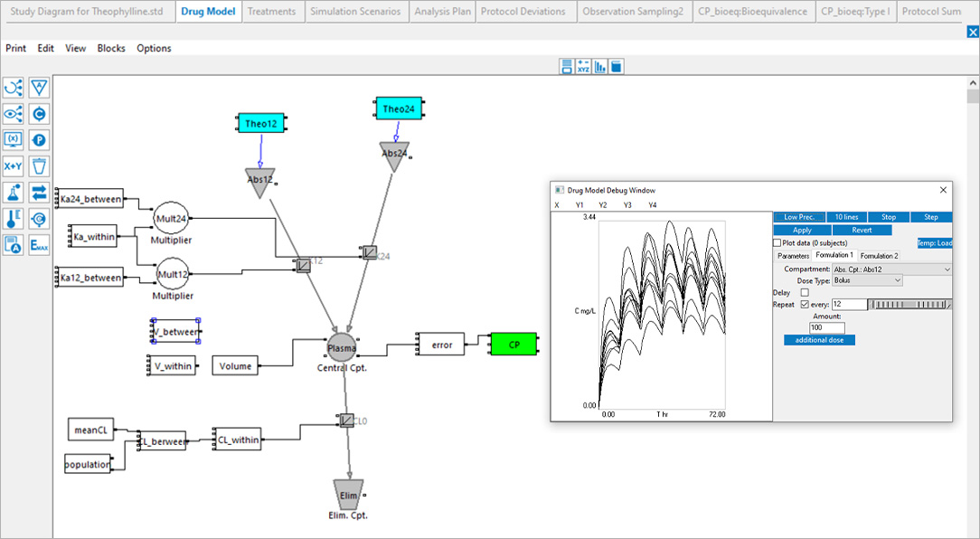Select the bucket elimination compartment tool
Image resolution: width=980 pixels, height=539 pixels.
pyautogui.click(x=40, y=166)
